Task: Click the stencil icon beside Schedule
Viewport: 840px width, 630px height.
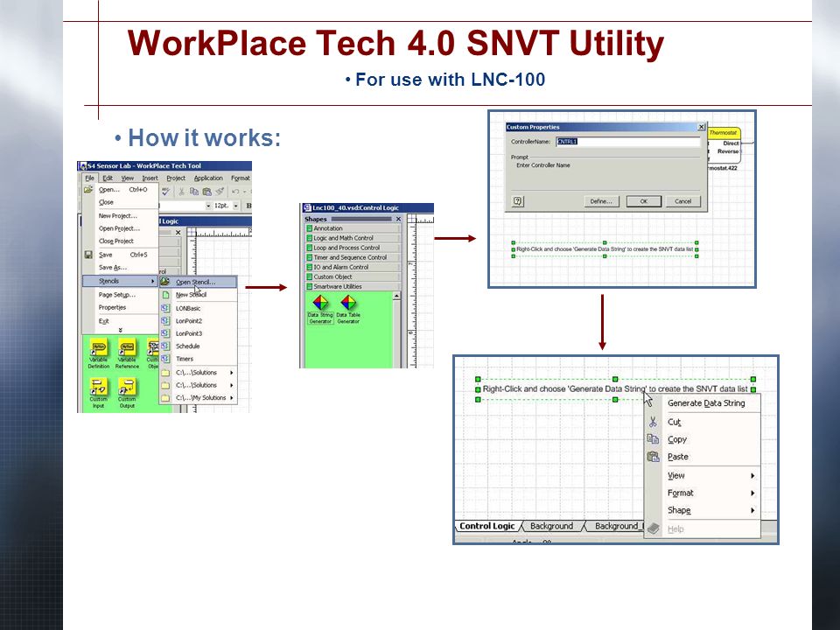Action: pyautogui.click(x=165, y=346)
